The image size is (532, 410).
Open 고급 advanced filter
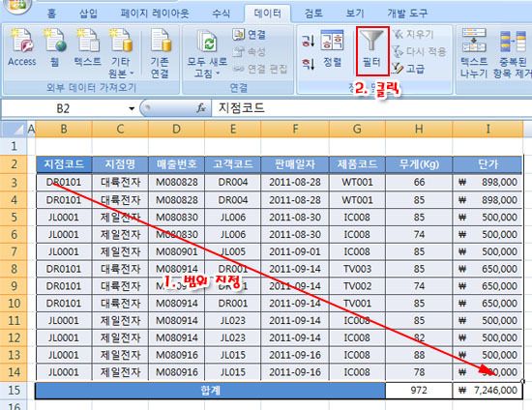coord(408,69)
